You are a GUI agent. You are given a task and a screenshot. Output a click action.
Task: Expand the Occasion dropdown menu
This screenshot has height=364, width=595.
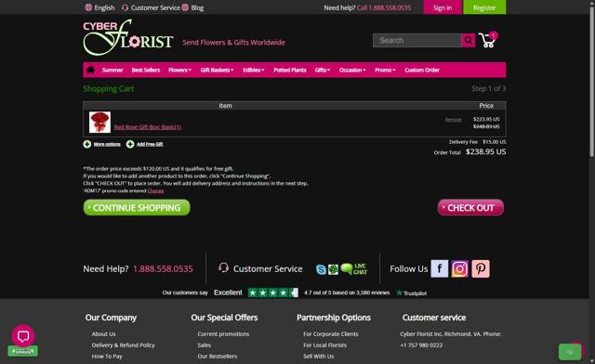pyautogui.click(x=352, y=71)
